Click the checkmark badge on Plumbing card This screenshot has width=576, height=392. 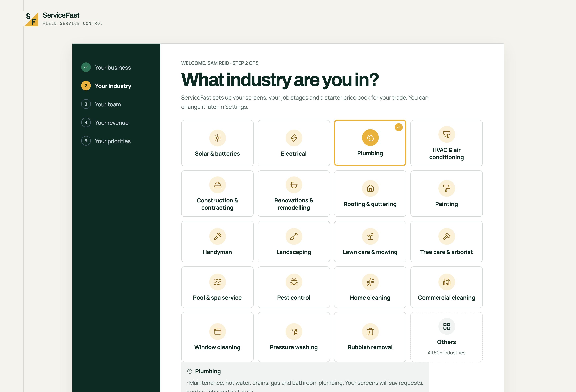399,127
